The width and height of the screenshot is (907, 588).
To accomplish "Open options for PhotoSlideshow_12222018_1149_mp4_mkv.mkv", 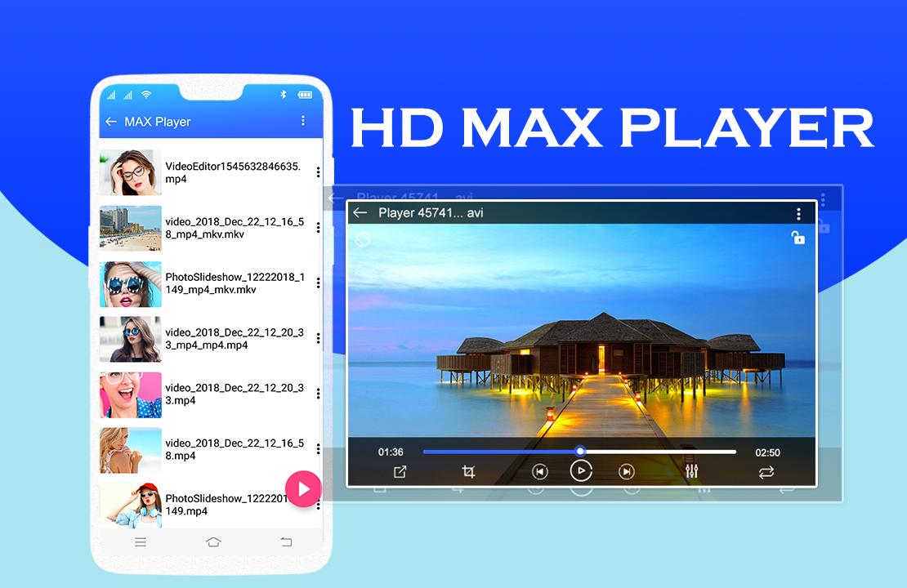I will click(x=318, y=283).
